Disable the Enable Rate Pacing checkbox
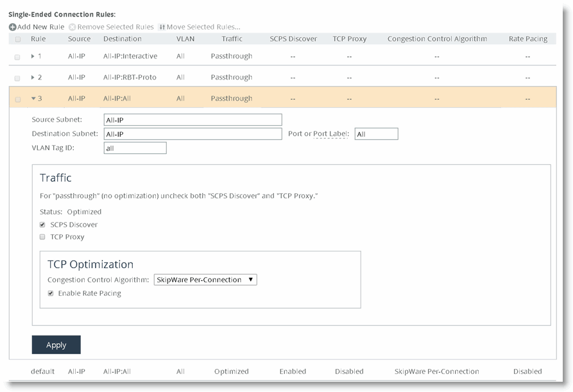Viewport: 573px width, 392px height. tap(51, 294)
